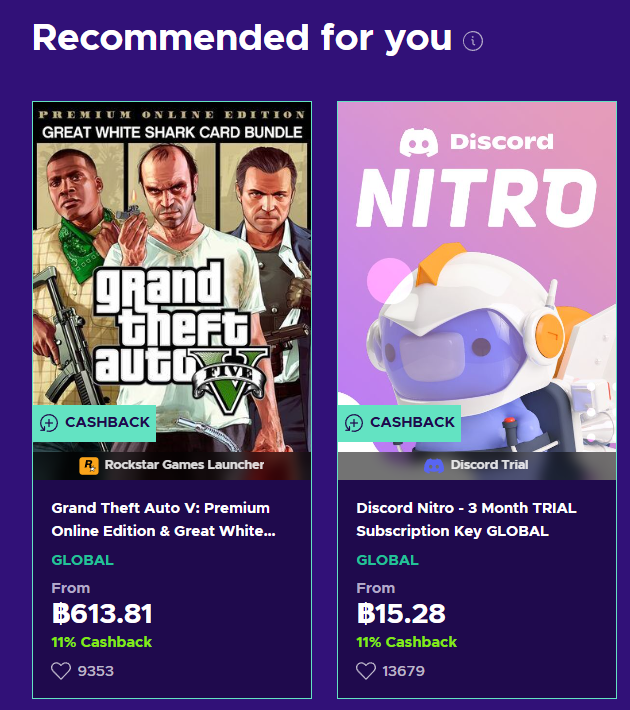Open the Grand Theft Auto V cover image
The height and width of the screenshot is (710, 630).
pos(172,260)
